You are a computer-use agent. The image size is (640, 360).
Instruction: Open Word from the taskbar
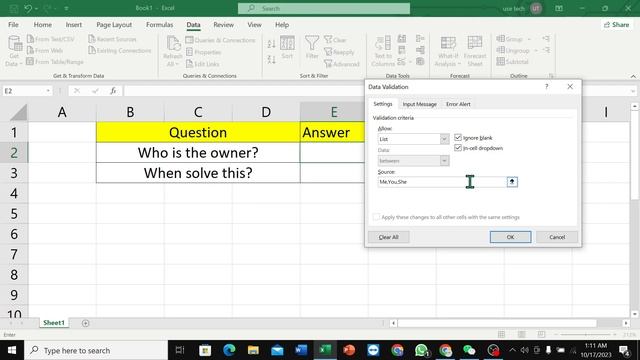(x=301, y=350)
